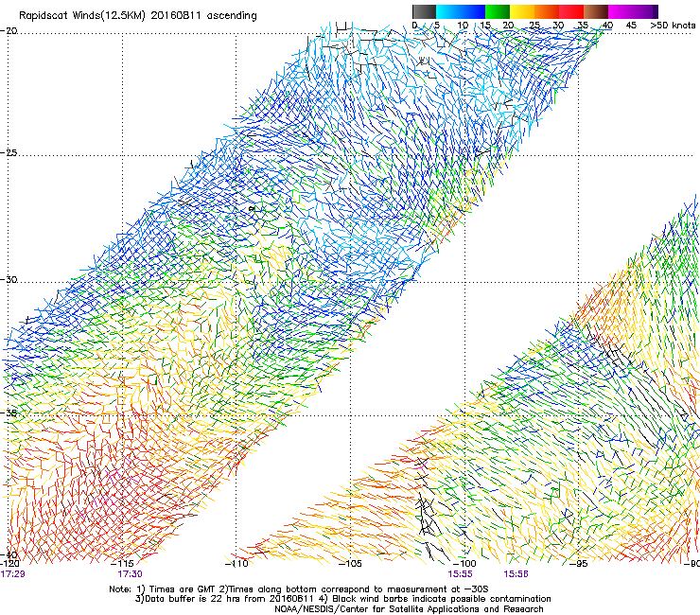
Task: Click the legend value label 45
Action: click(631, 26)
